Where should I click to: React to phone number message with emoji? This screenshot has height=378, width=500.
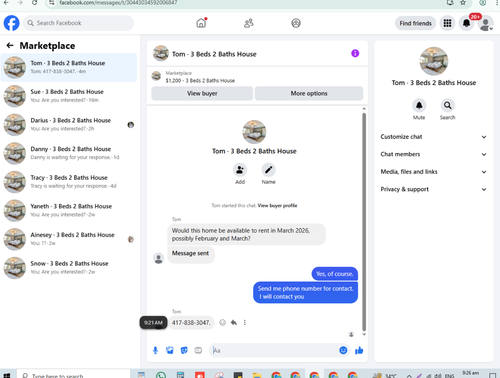(x=222, y=322)
